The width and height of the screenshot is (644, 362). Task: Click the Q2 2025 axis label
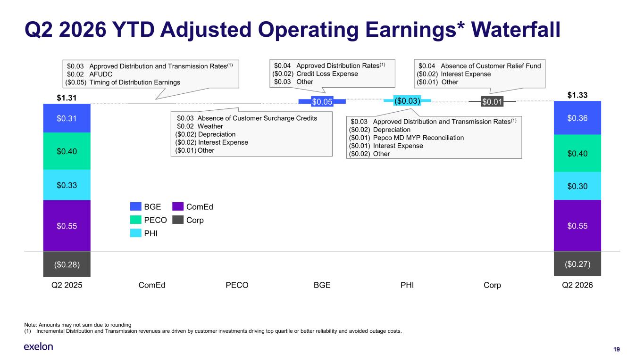[67, 285]
